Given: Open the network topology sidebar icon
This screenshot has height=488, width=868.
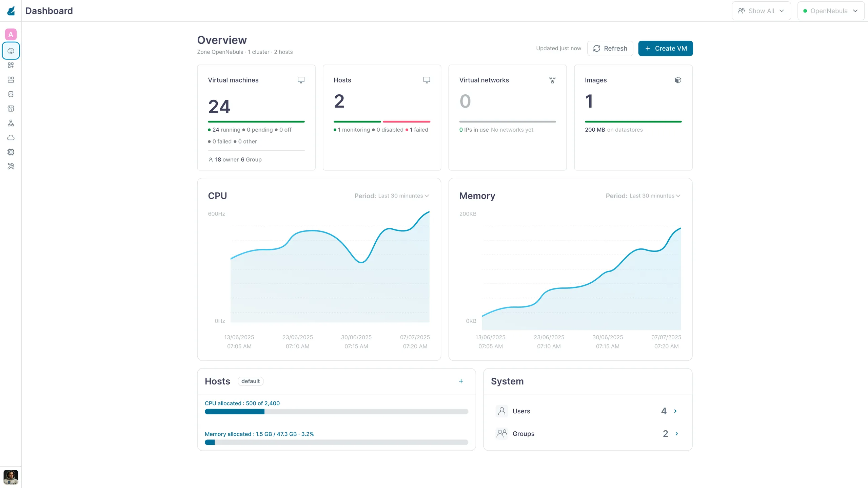Looking at the screenshot, I should pyautogui.click(x=11, y=123).
